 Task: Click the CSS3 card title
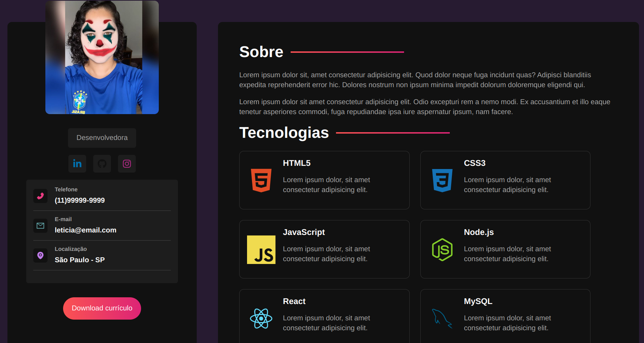point(475,163)
